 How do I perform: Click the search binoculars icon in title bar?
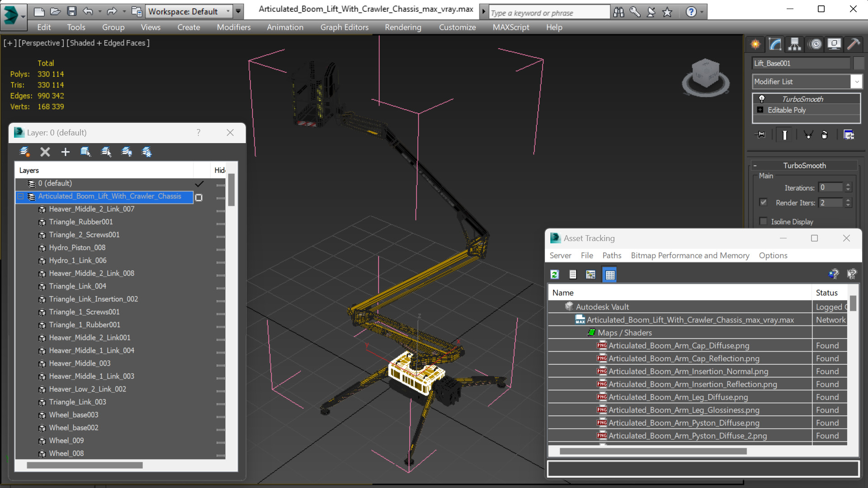(x=619, y=12)
